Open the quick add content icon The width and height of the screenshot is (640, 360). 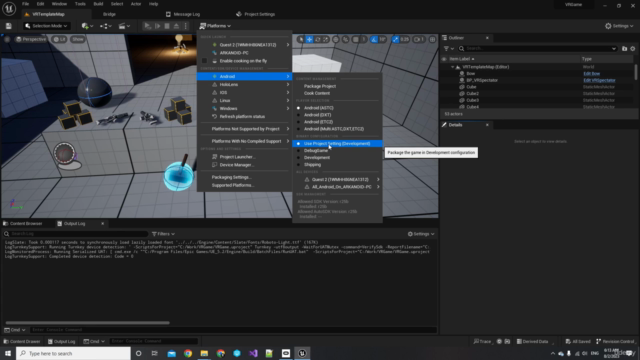coord(87,26)
